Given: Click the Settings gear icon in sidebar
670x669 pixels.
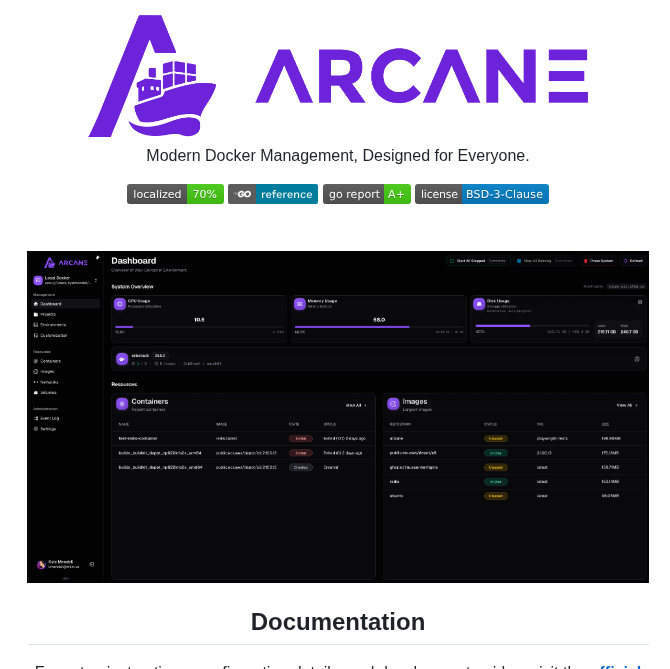Looking at the screenshot, I should point(36,429).
